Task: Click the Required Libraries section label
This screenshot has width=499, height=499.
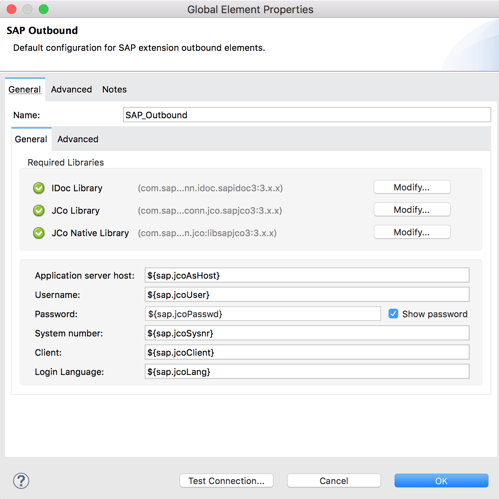Action: click(66, 162)
